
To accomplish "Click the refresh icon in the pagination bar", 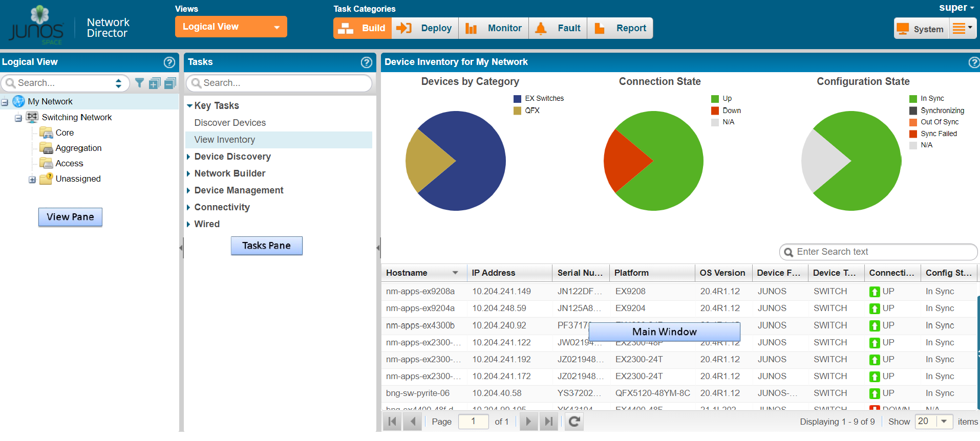I will tap(574, 422).
